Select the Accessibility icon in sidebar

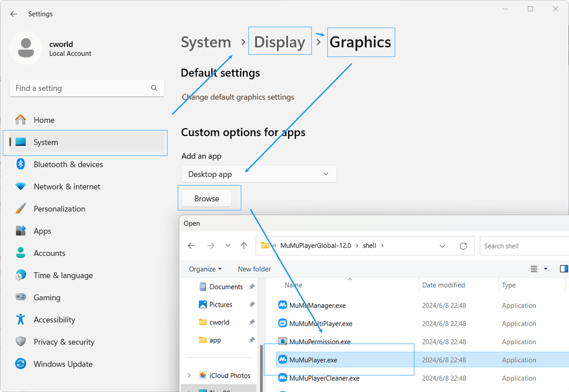(21, 319)
